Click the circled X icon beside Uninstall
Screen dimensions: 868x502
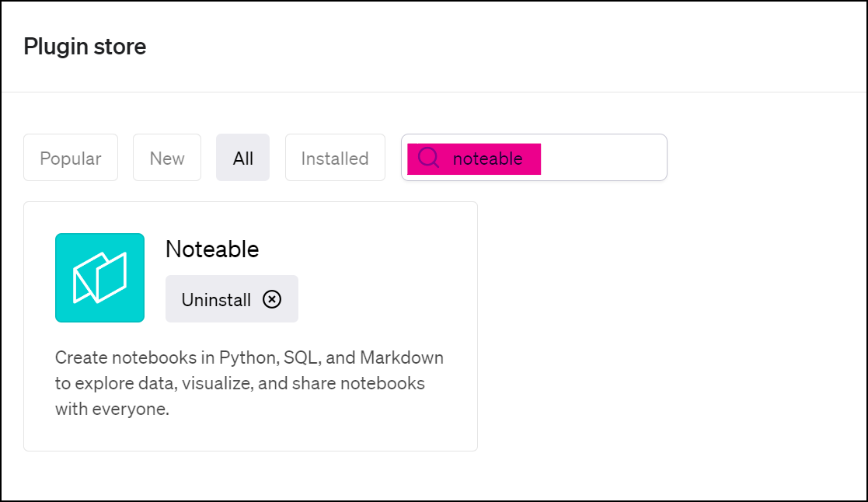tap(272, 299)
